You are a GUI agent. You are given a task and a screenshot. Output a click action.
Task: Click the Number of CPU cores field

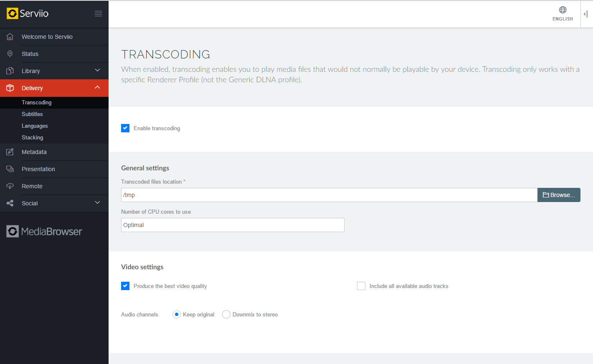(233, 225)
